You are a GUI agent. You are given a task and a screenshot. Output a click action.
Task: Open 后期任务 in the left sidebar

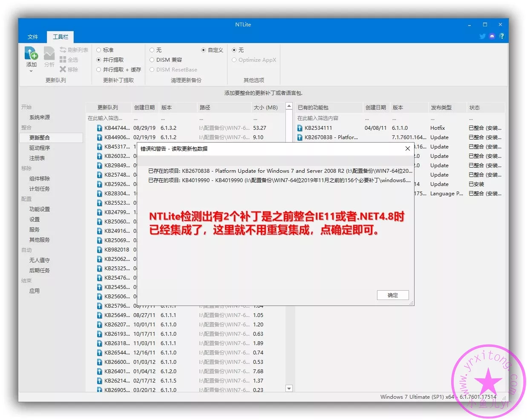pos(40,270)
